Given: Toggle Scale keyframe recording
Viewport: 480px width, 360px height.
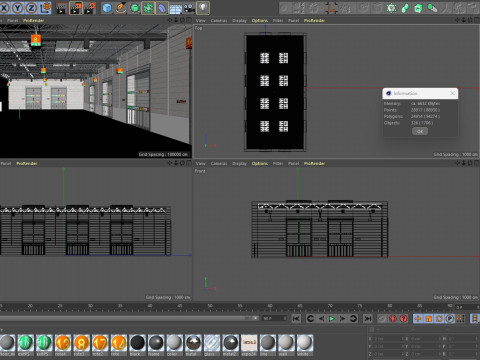Looking at the screenshot, I should [x=428, y=319].
